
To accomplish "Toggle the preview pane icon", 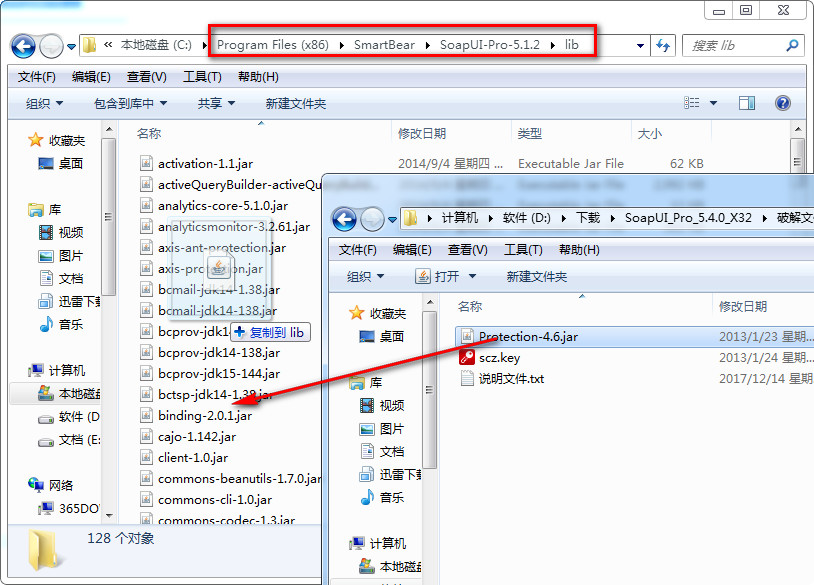I will (747, 103).
